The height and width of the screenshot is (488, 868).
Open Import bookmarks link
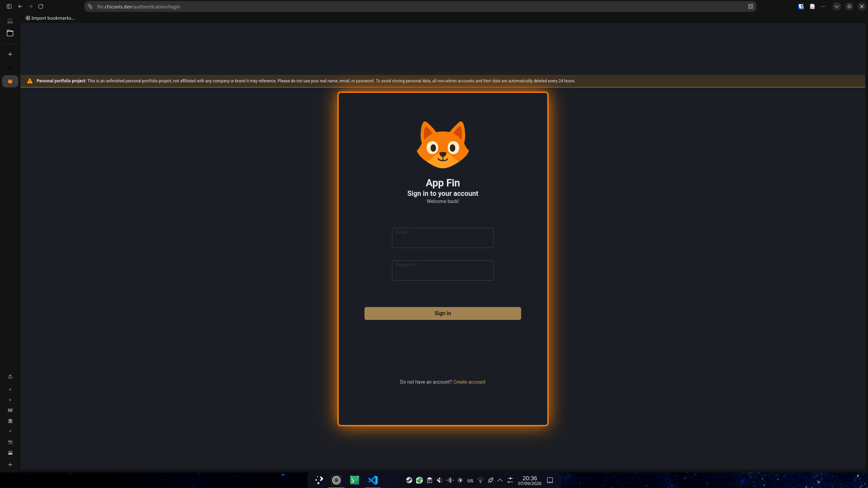tap(50, 18)
